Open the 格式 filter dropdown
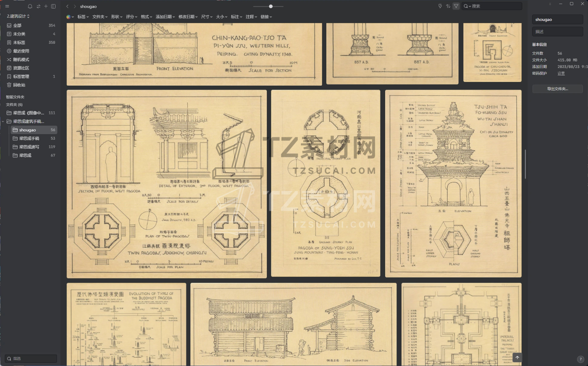The image size is (588, 366). [147, 17]
